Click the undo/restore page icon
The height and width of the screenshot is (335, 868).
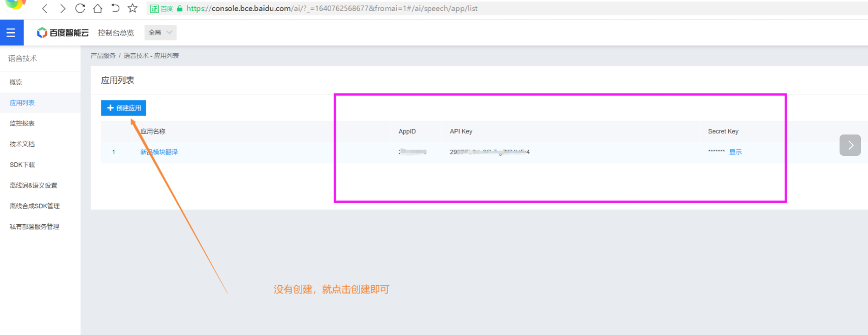point(115,9)
